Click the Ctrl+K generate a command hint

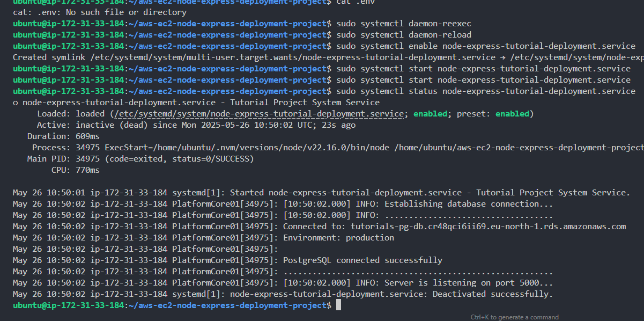pos(514,317)
